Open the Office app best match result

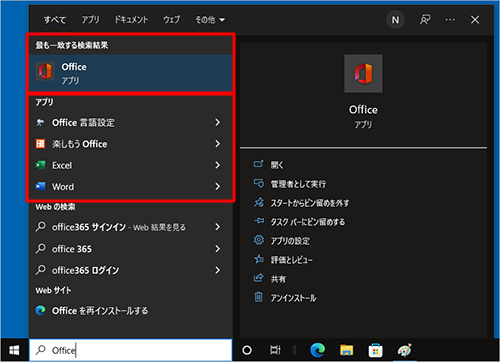point(130,73)
